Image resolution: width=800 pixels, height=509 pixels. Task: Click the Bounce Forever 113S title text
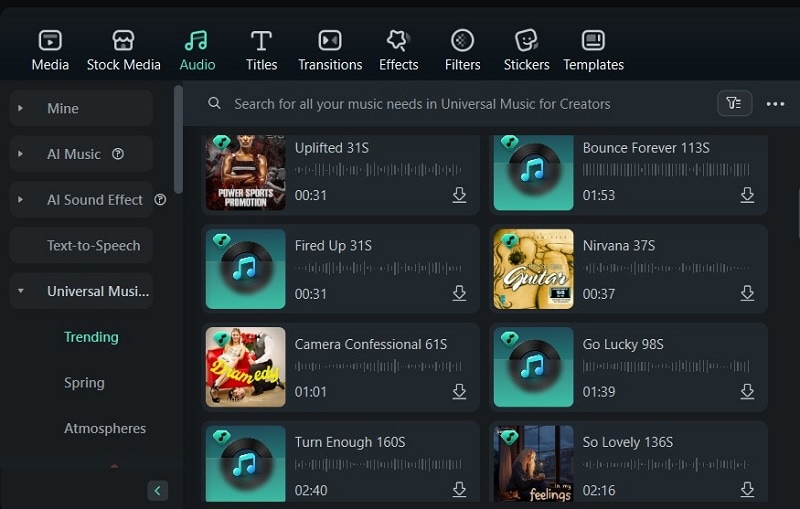pyautogui.click(x=646, y=148)
